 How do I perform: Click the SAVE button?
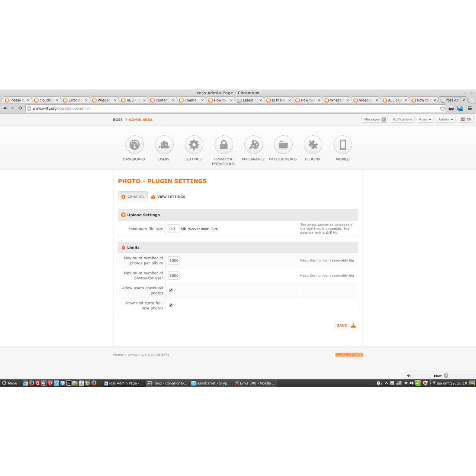click(x=346, y=325)
